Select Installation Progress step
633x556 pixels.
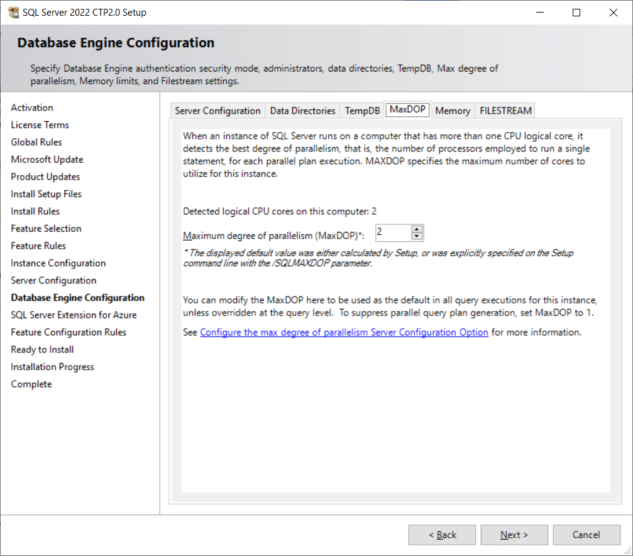[52, 367]
